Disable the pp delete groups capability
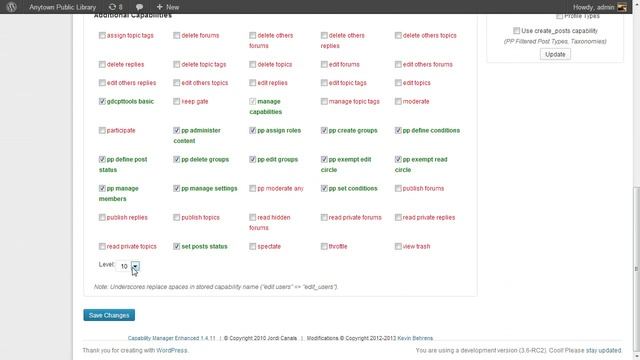The height and width of the screenshot is (360, 640). tap(176, 160)
